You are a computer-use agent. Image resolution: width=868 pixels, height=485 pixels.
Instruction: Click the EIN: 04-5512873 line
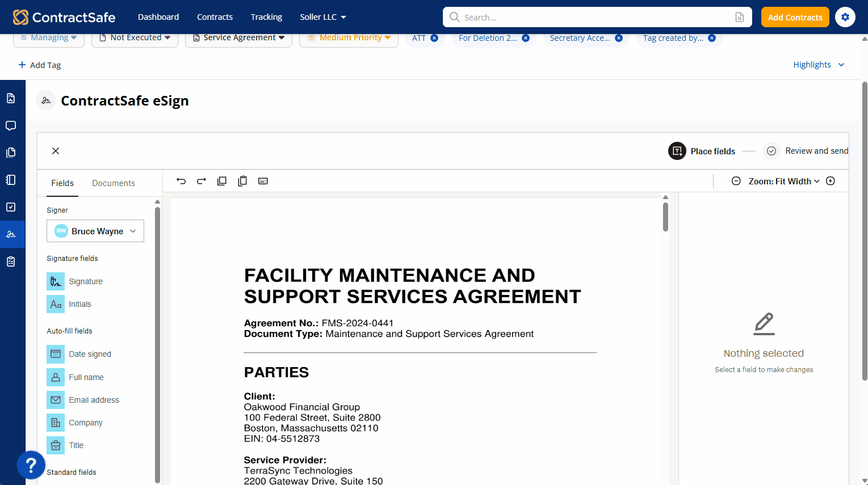pos(282,438)
